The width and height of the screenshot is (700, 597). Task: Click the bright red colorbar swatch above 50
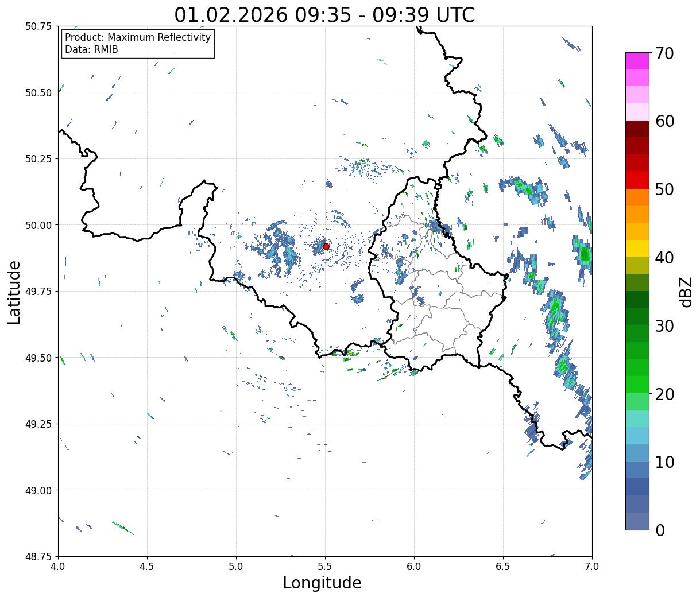click(637, 180)
